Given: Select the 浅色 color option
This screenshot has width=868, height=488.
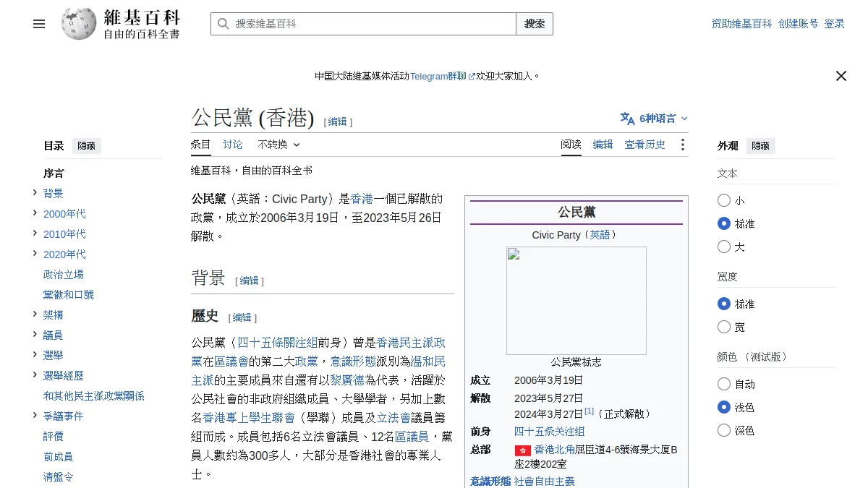Looking at the screenshot, I should (724, 407).
